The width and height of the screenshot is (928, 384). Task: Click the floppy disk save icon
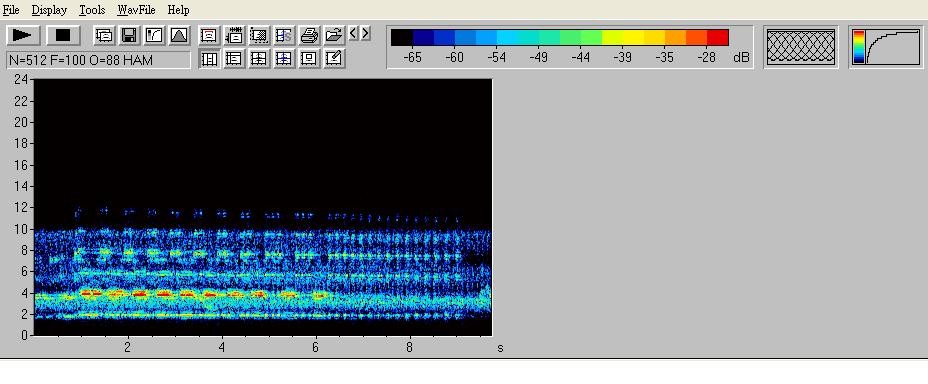[x=129, y=36]
